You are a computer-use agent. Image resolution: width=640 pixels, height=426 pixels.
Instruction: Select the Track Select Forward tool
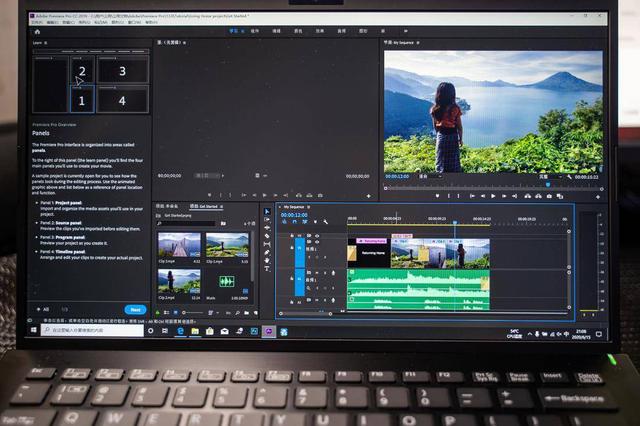point(267,220)
